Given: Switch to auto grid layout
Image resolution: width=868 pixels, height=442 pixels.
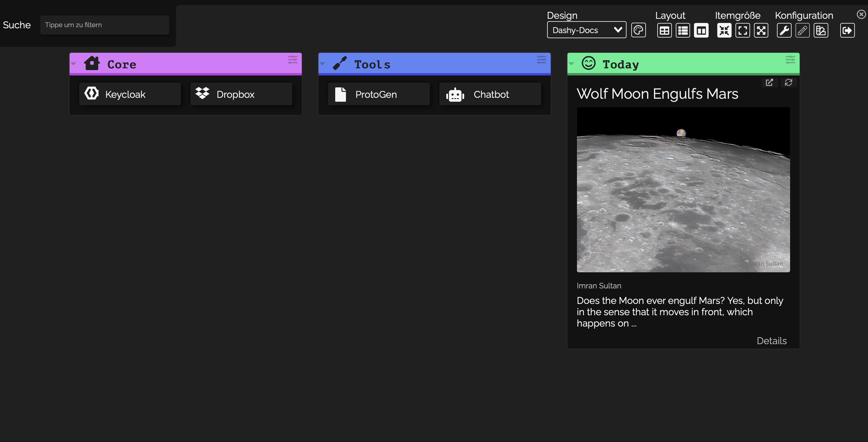Looking at the screenshot, I should pos(664,30).
